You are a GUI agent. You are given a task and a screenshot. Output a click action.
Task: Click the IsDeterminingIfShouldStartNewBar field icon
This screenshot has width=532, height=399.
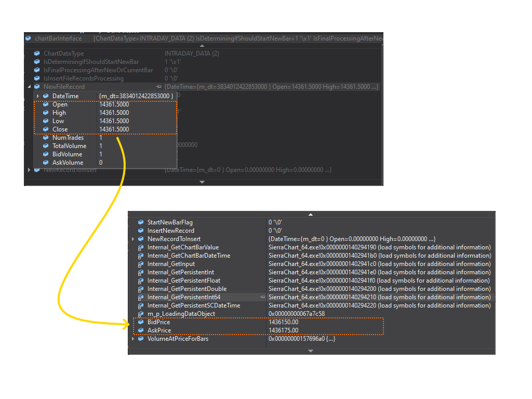(x=37, y=62)
